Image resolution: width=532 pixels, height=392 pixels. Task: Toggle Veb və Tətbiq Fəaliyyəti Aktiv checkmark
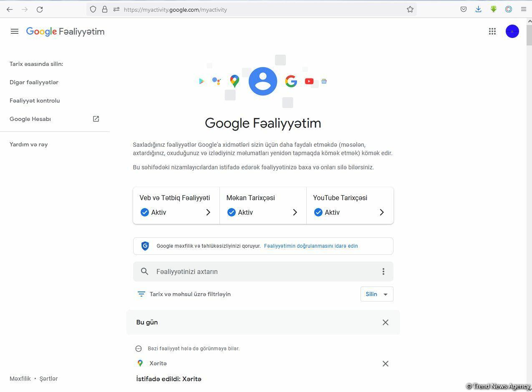click(145, 212)
